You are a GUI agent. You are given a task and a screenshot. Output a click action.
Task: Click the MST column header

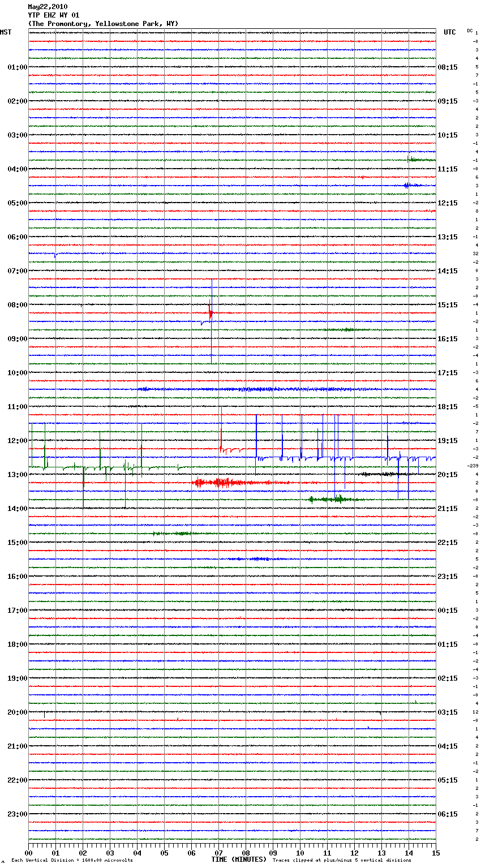coord(6,32)
